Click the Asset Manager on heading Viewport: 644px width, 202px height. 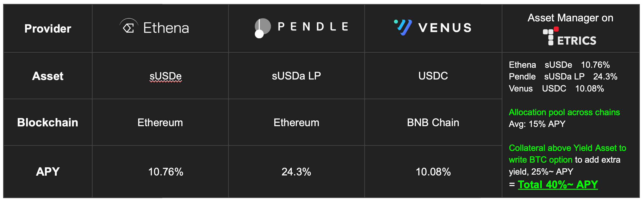[570, 18]
